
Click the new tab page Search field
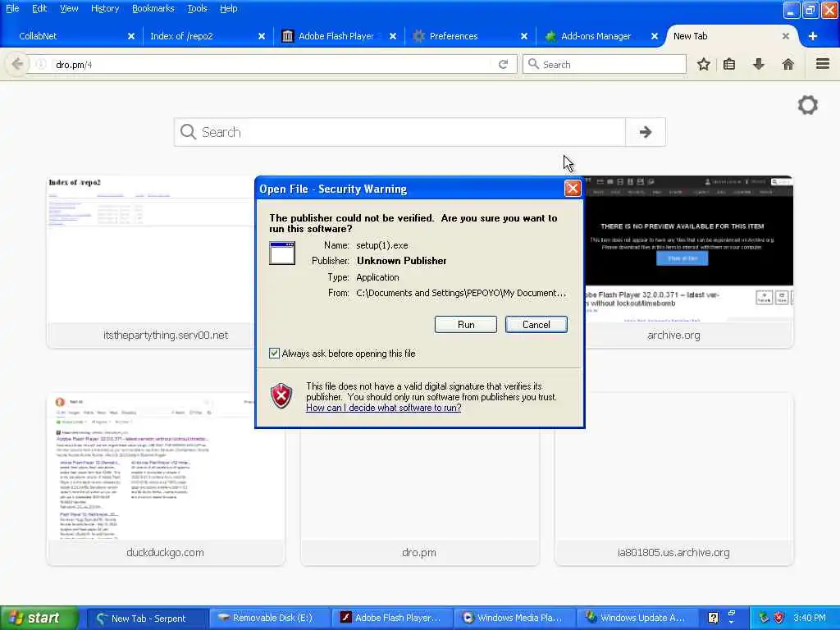399,132
